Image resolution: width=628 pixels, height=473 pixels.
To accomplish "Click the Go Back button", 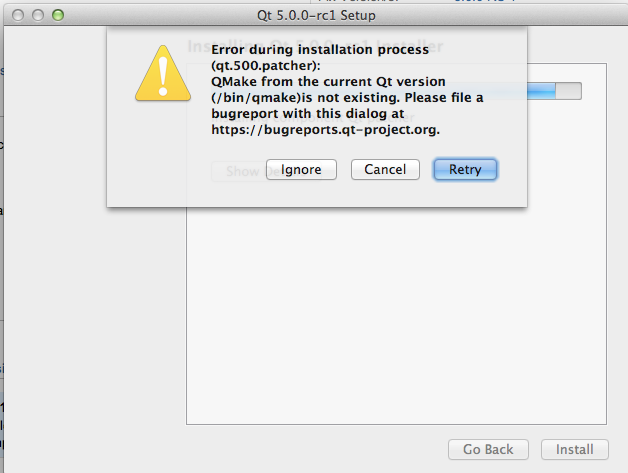I will tap(487, 450).
